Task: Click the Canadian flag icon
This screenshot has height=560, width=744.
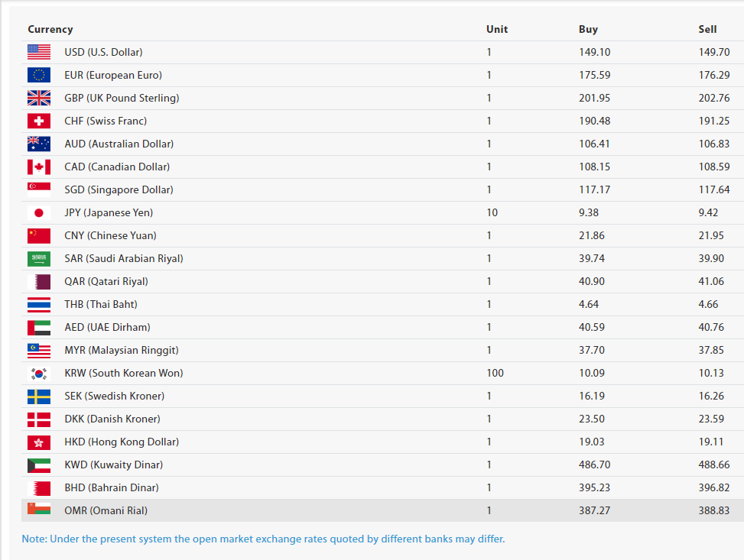Action: (39, 167)
